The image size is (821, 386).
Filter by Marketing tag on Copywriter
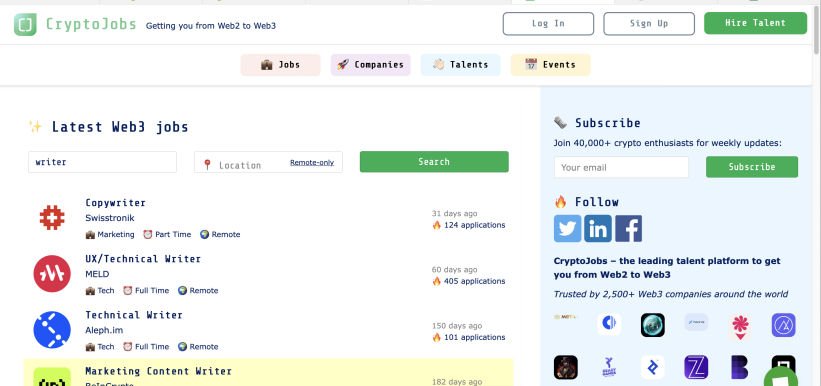point(110,235)
